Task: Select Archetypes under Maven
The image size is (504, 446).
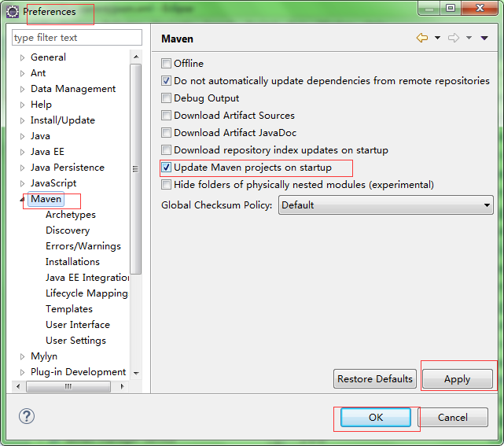Action: tap(71, 215)
